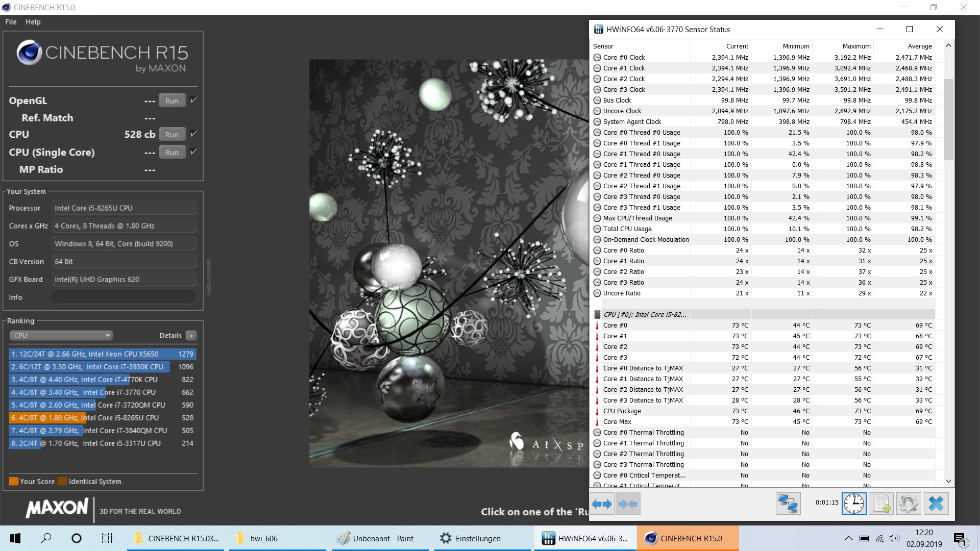Image resolution: width=980 pixels, height=551 pixels.
Task: Toggle the CPU (Single Core) test checkbox
Action: pyautogui.click(x=193, y=152)
